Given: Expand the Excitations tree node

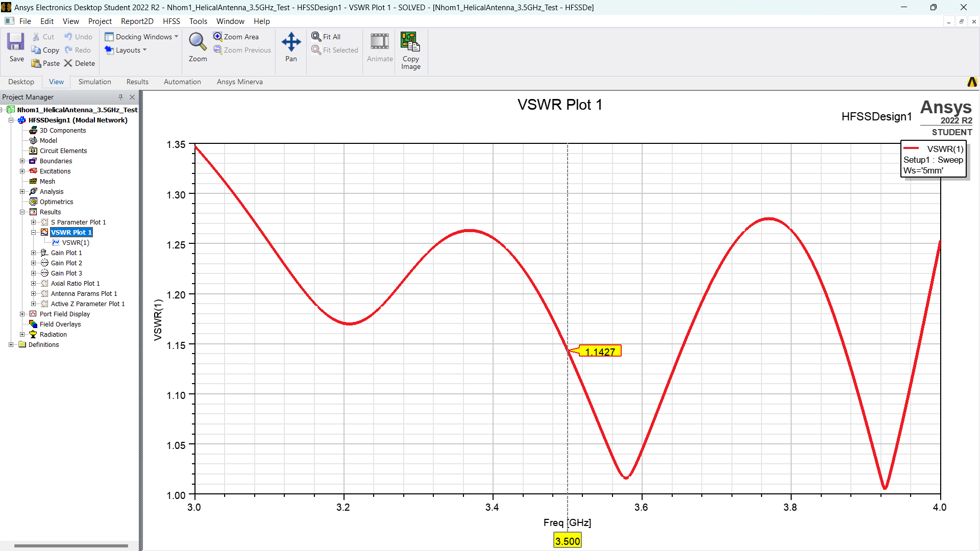Looking at the screenshot, I should 22,171.
